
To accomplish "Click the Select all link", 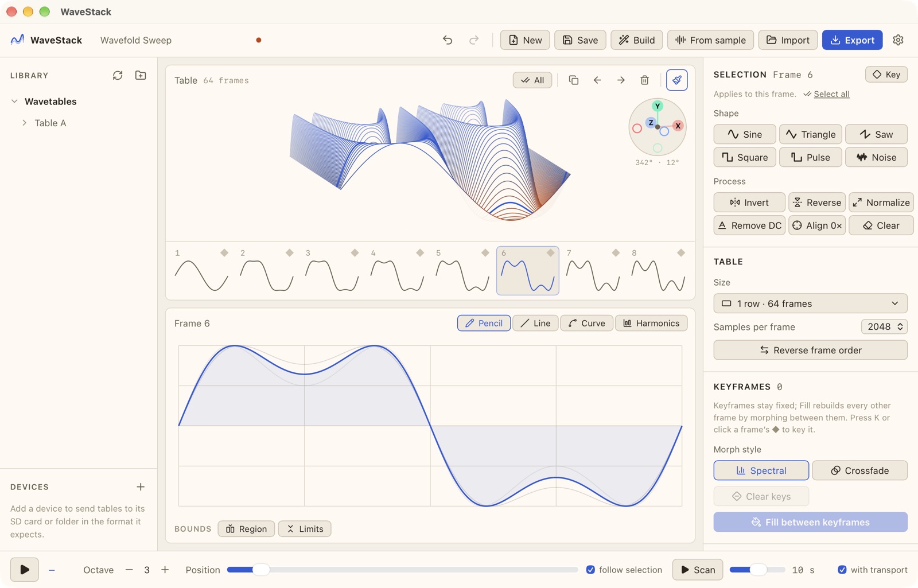I will (831, 94).
